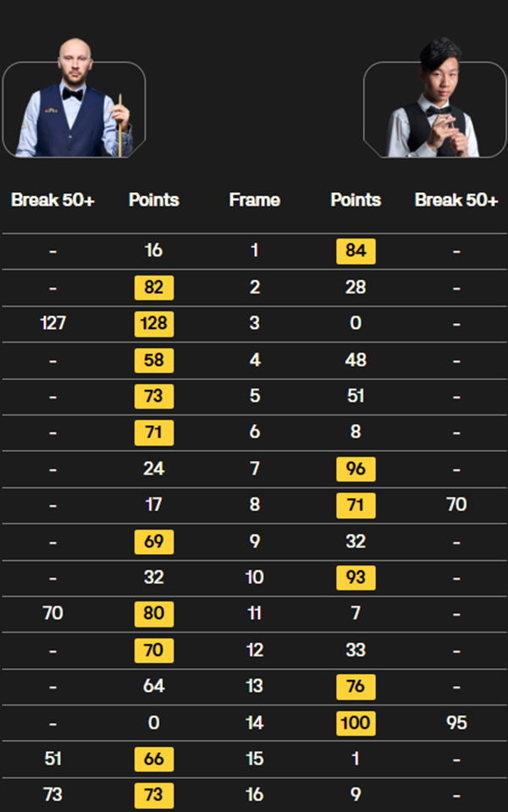Click the left player's Points column header
The image size is (508, 812).
(x=153, y=200)
